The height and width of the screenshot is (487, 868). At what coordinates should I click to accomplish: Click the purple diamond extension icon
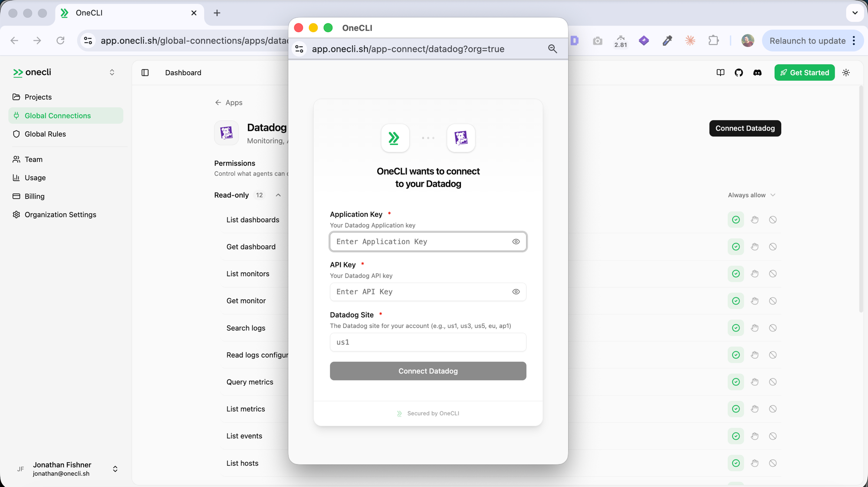pyautogui.click(x=644, y=40)
